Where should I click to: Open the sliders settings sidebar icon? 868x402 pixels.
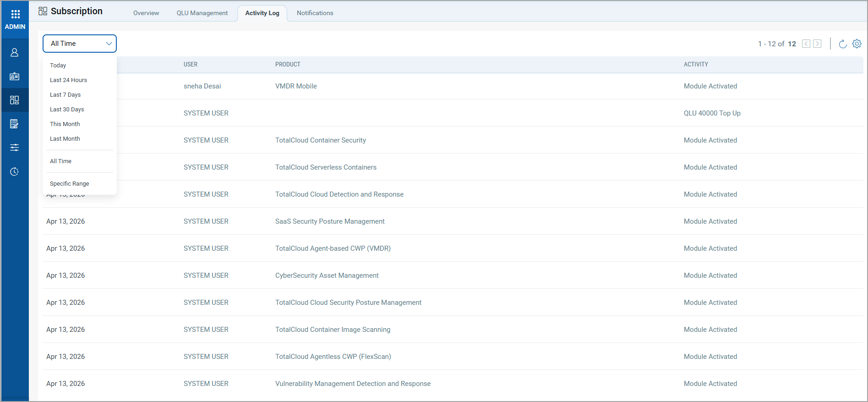click(15, 148)
